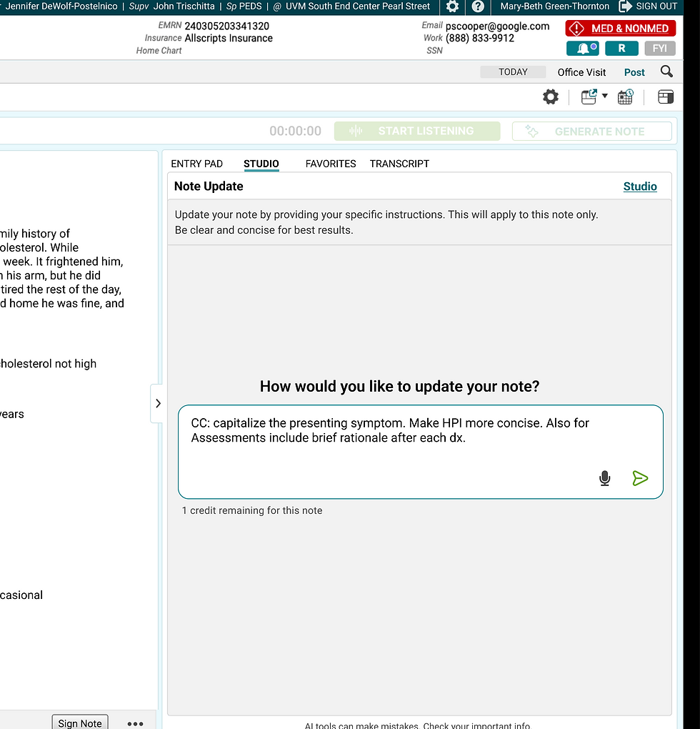
Task: Click supervisor John Trischitta text
Action: click(184, 6)
